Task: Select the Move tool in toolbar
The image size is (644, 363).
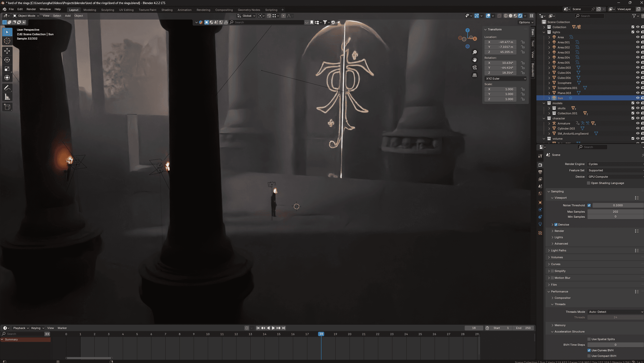Action: (7, 51)
